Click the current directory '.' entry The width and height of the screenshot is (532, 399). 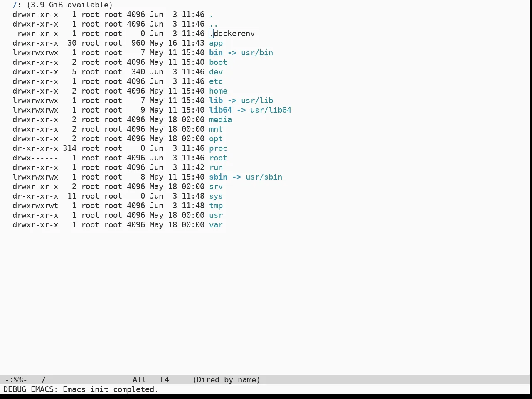click(x=211, y=15)
